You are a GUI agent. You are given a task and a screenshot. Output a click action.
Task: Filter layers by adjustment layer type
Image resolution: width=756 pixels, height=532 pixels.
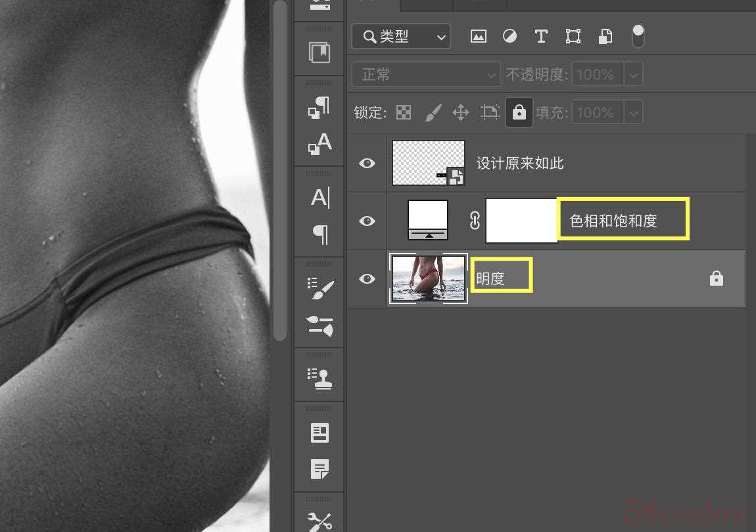click(509, 36)
